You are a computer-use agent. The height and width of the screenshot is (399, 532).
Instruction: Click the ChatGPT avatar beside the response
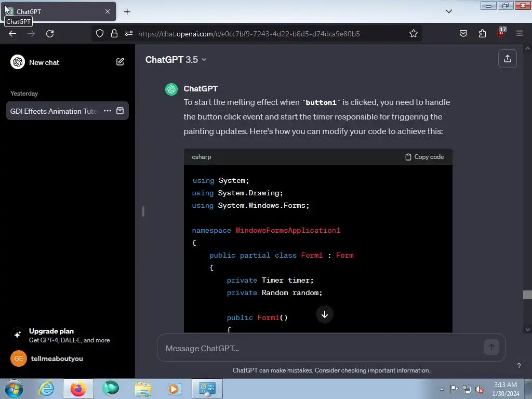coord(171,89)
